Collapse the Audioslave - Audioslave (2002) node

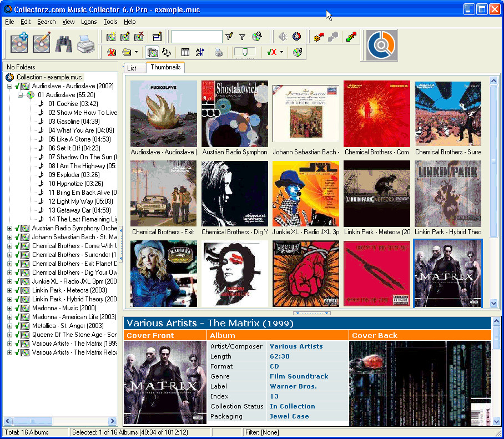(9, 86)
